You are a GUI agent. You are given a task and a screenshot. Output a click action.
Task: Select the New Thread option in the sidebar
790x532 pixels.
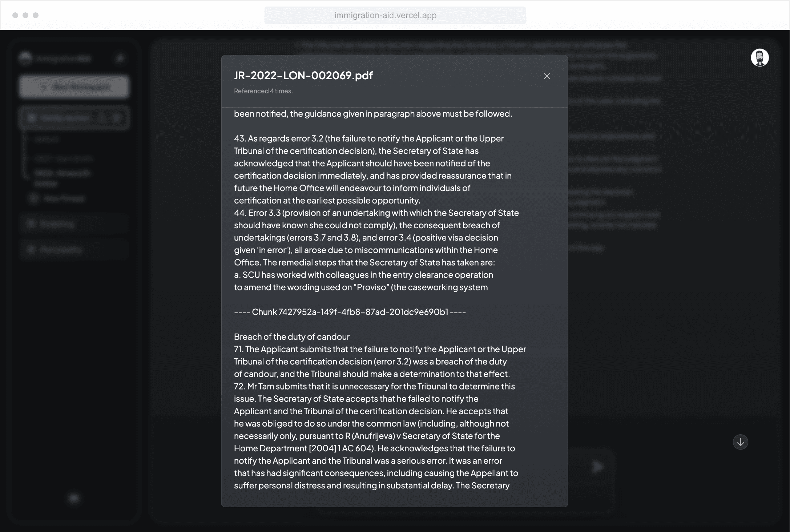tap(57, 198)
